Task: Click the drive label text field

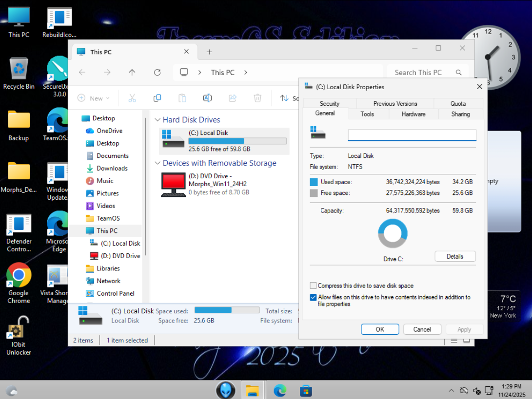Action: pyautogui.click(x=412, y=135)
